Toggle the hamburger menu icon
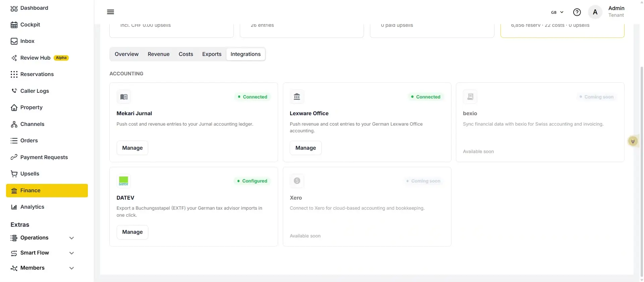 (x=110, y=12)
